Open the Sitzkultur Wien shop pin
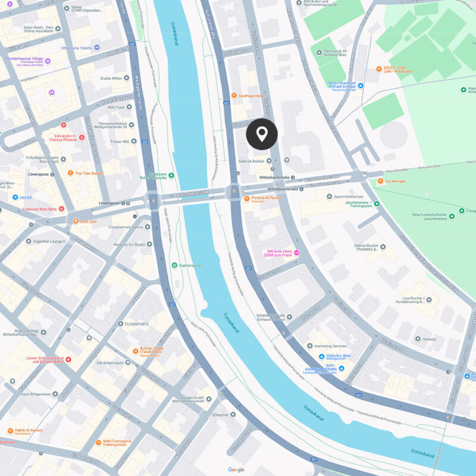This screenshot has height=476, width=476. [321, 356]
